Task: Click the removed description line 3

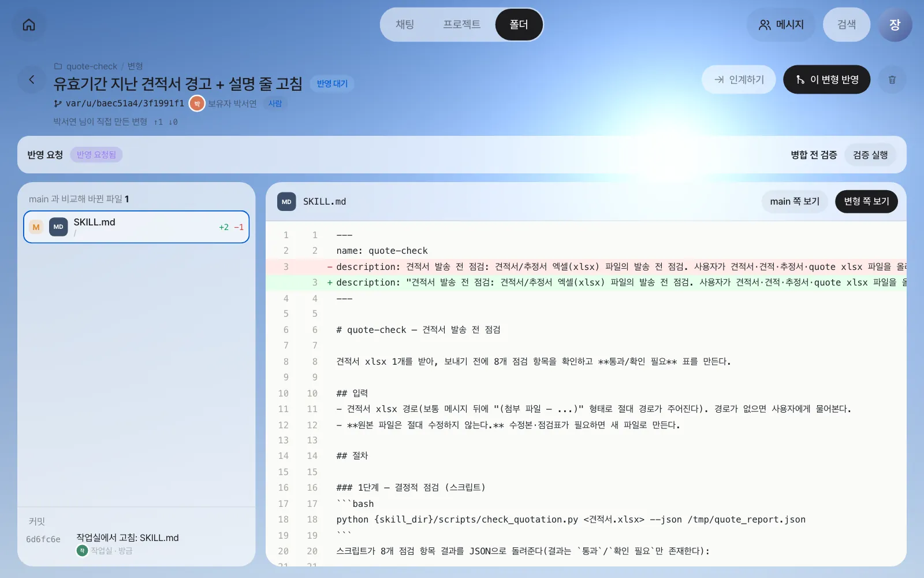Action: 586,266
